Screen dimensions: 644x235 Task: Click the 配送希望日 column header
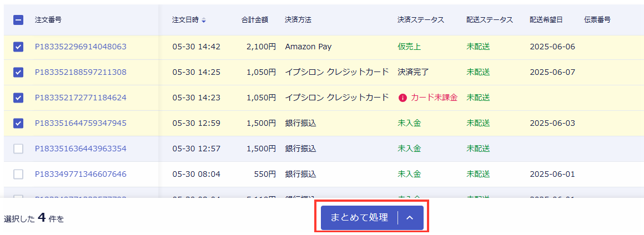(546, 20)
